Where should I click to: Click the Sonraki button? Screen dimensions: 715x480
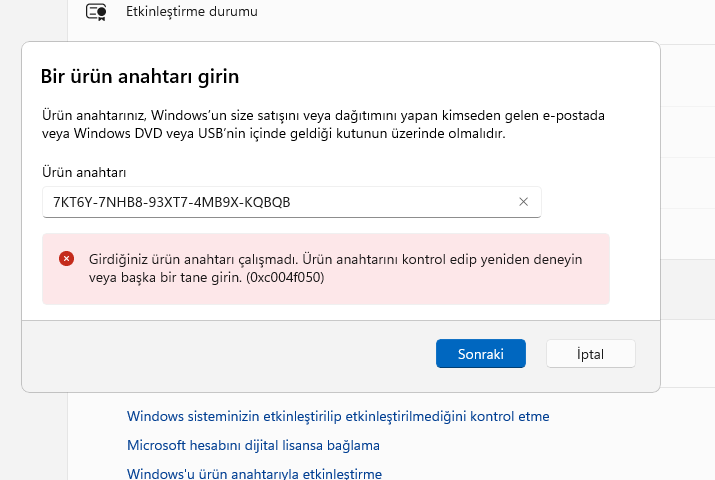click(481, 354)
